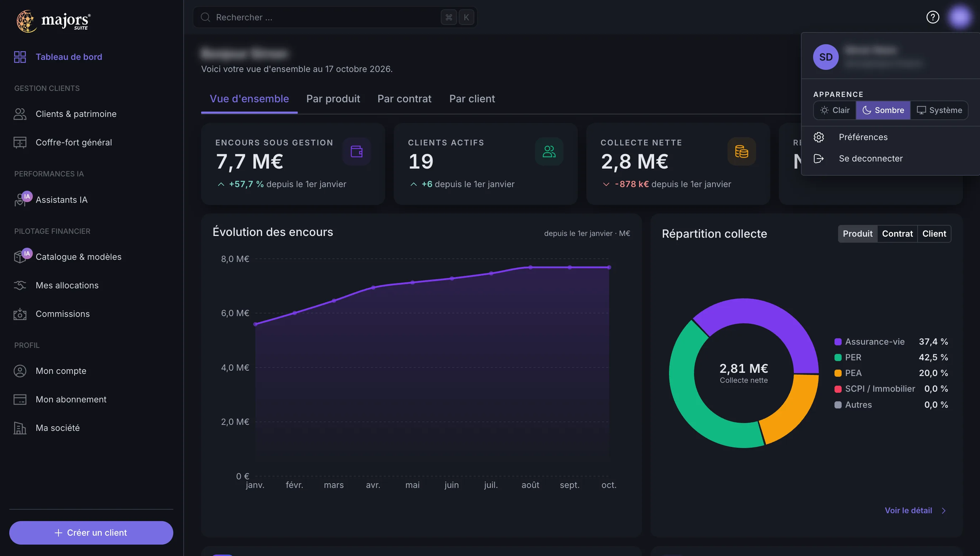
Task: Click the oct. data point on the chart
Action: pyautogui.click(x=609, y=267)
